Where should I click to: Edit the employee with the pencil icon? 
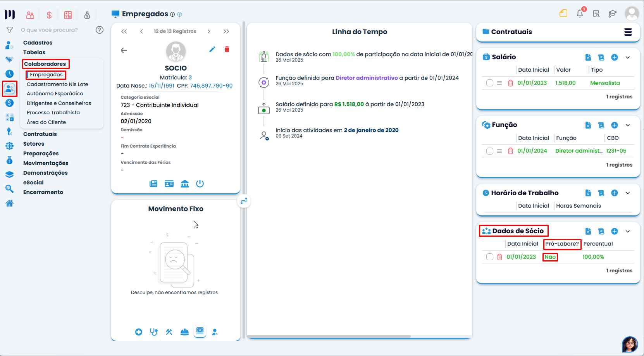click(x=212, y=49)
